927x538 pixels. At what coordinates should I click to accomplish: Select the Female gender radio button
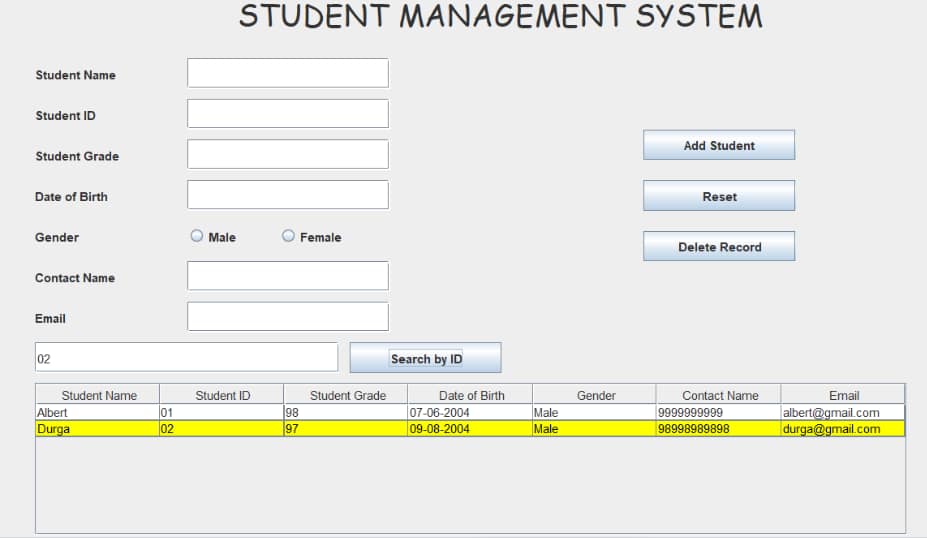tap(288, 237)
